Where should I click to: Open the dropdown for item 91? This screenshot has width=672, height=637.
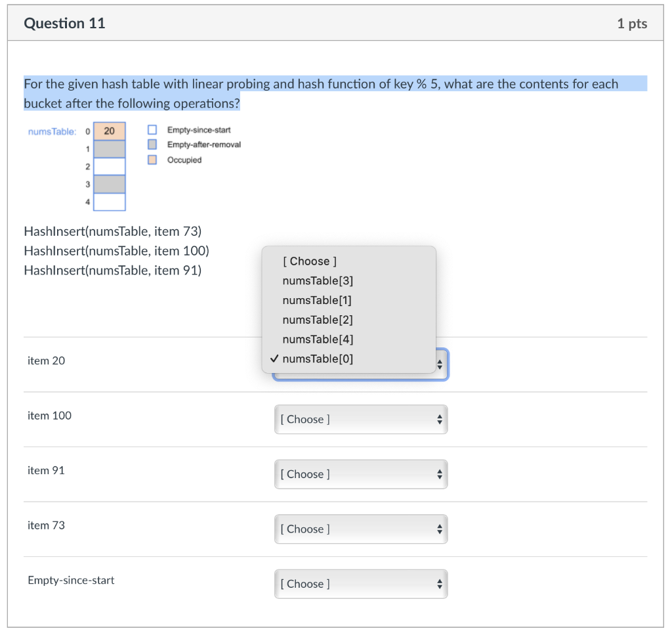[x=360, y=474]
